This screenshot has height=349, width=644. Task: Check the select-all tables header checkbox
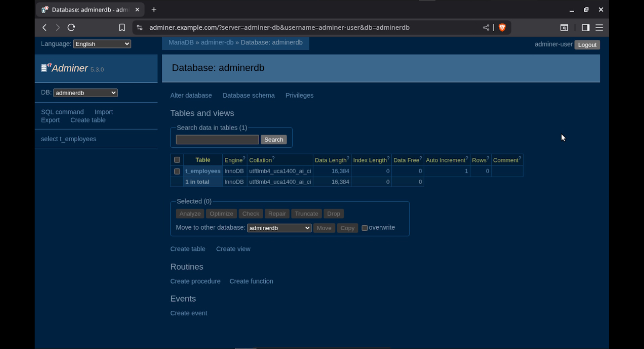coord(177,160)
